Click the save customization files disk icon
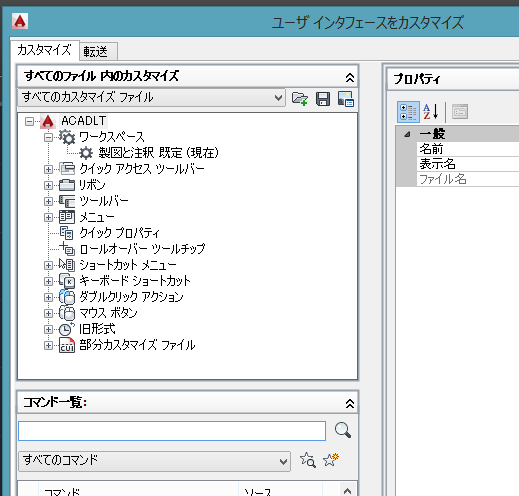This screenshot has height=496, width=519. coord(323,99)
